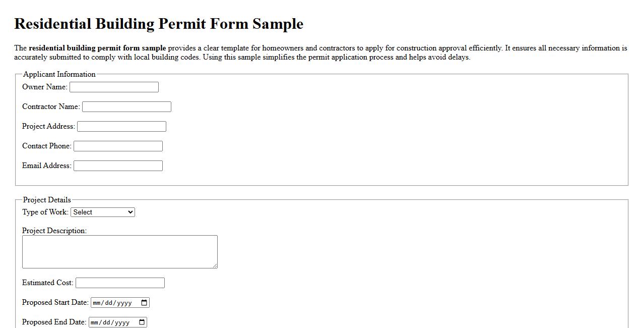
Task: Select the Type of Work combo box
Action: coord(103,212)
